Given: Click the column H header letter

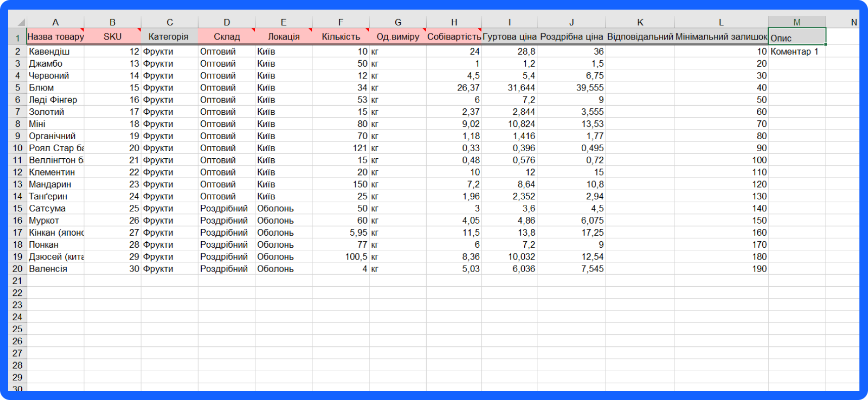Looking at the screenshot, I should [x=454, y=22].
